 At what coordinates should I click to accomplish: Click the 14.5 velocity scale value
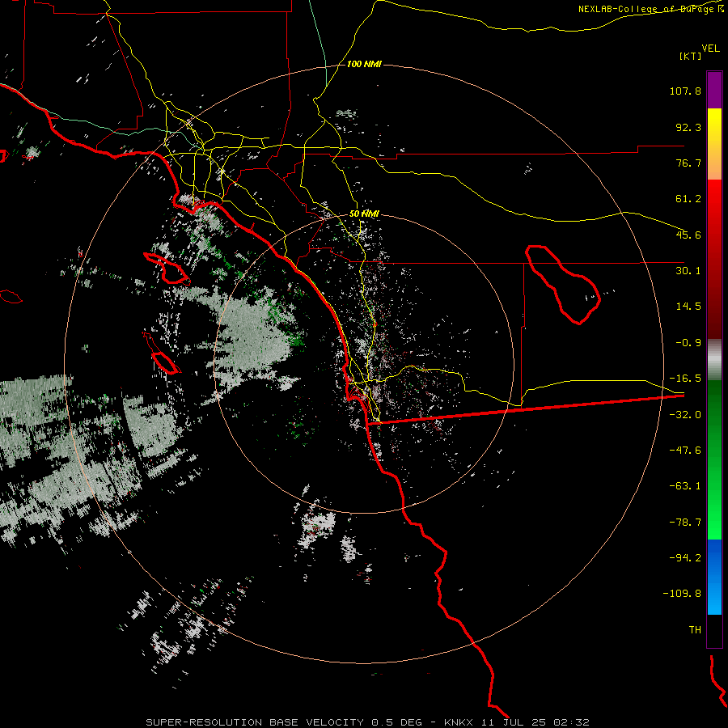click(688, 307)
